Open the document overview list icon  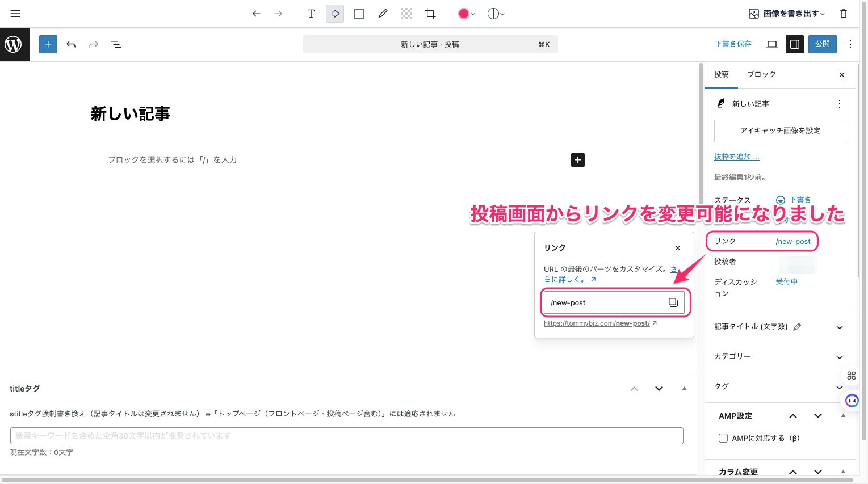(116, 44)
